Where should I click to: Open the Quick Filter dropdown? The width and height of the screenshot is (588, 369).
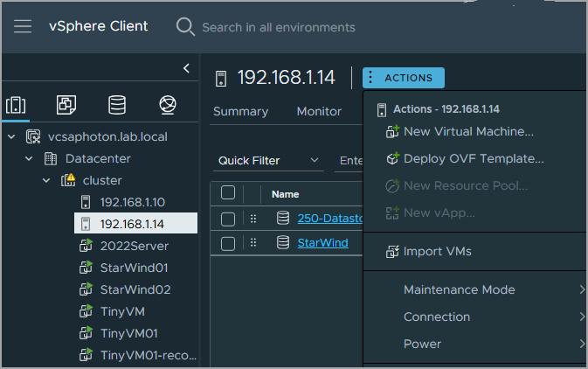click(x=268, y=161)
